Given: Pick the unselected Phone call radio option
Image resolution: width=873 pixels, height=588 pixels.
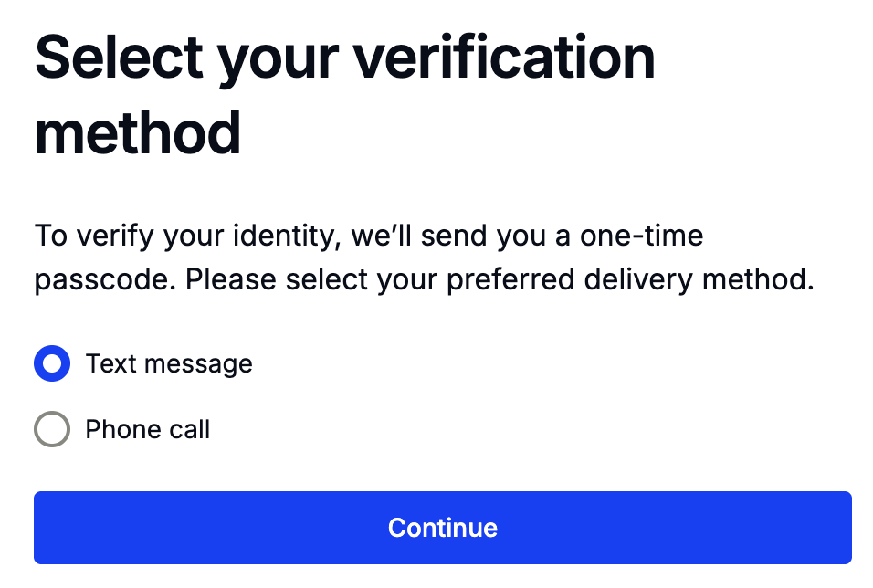Looking at the screenshot, I should (x=52, y=429).
